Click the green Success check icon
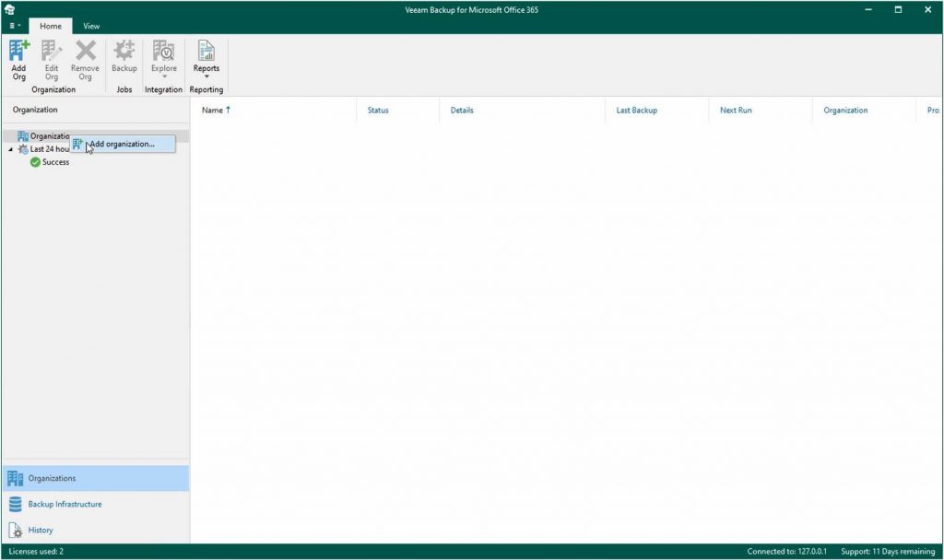 tap(35, 162)
